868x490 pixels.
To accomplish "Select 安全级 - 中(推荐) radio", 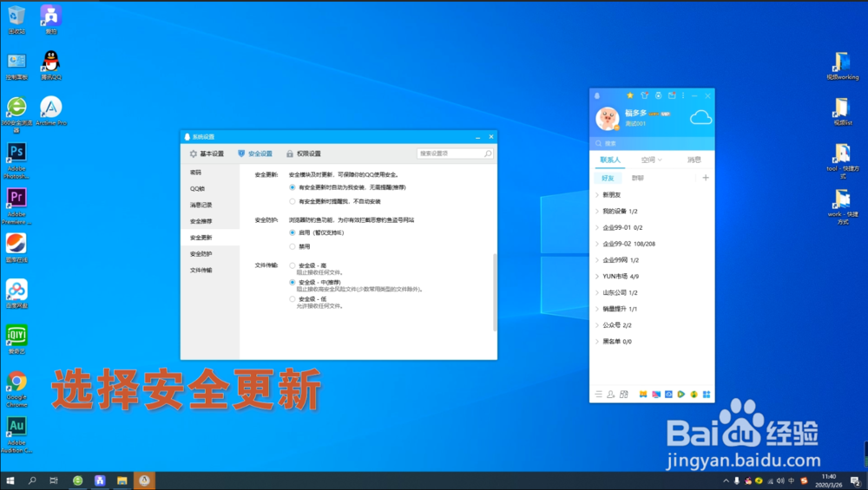I will 293,282.
